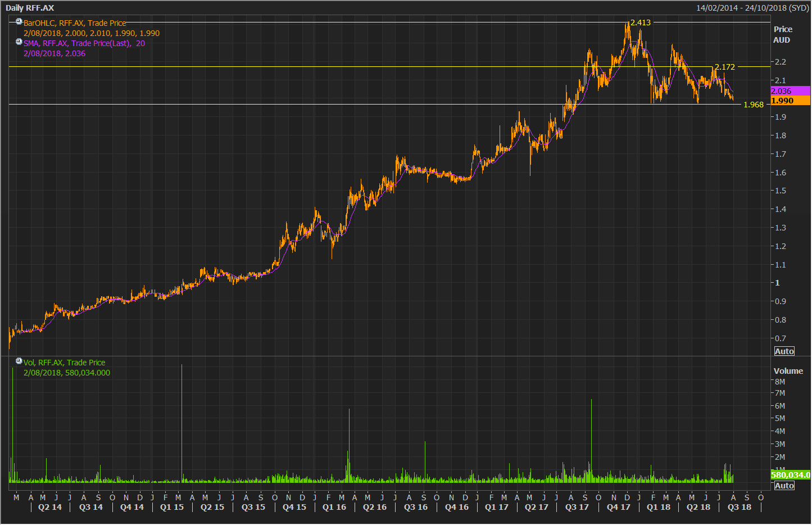Click the icon beside BarOHLC legend
This screenshot has width=812, height=525.
click(19, 22)
